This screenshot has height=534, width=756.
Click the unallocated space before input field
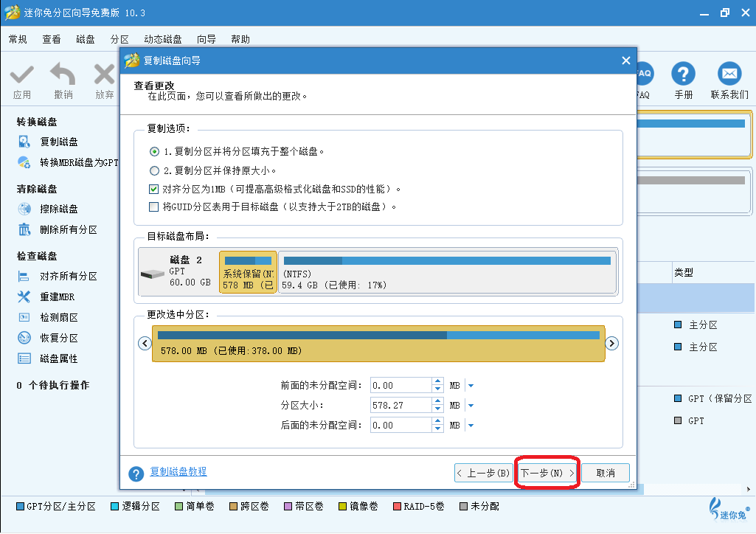401,386
